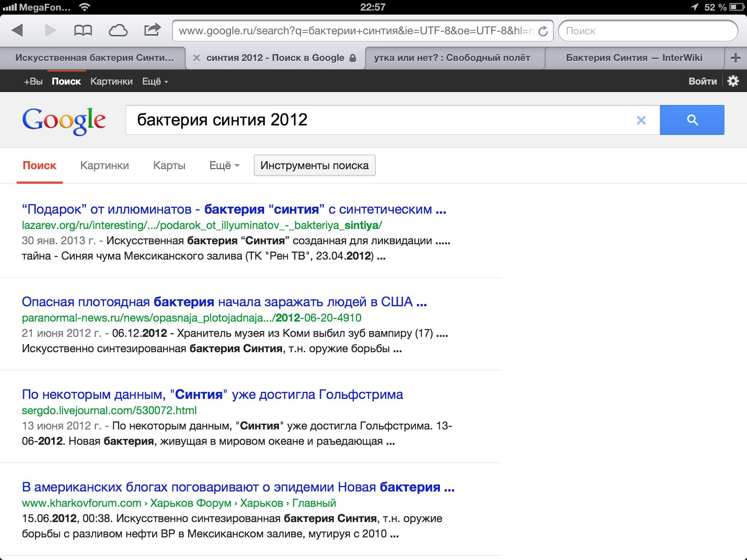Switch to 'Картинки' results tab
The width and height of the screenshot is (747, 560).
(x=104, y=166)
